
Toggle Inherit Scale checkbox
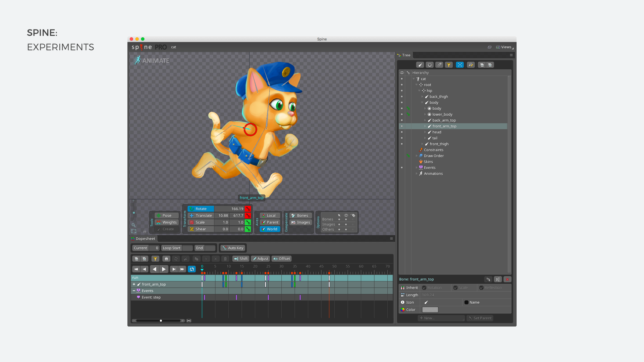pyautogui.click(x=455, y=288)
